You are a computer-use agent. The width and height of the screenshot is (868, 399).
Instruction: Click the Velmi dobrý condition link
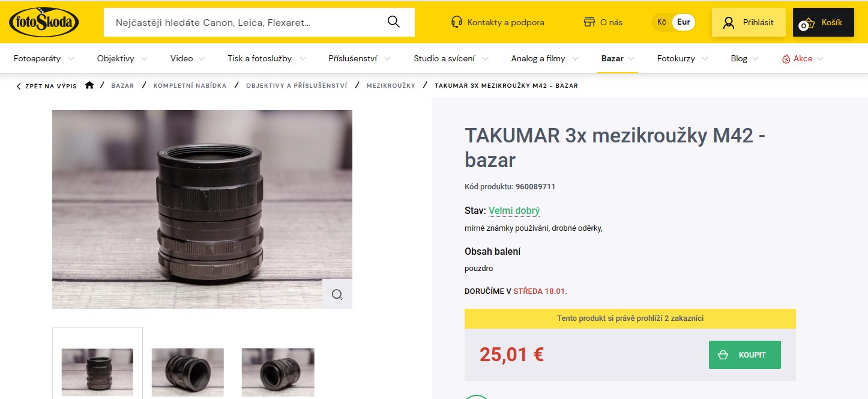[x=514, y=210]
